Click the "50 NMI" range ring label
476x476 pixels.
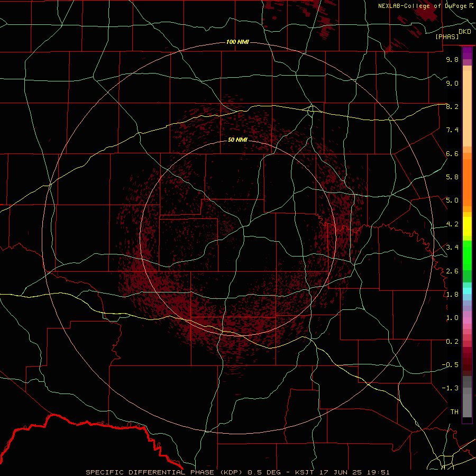click(237, 140)
